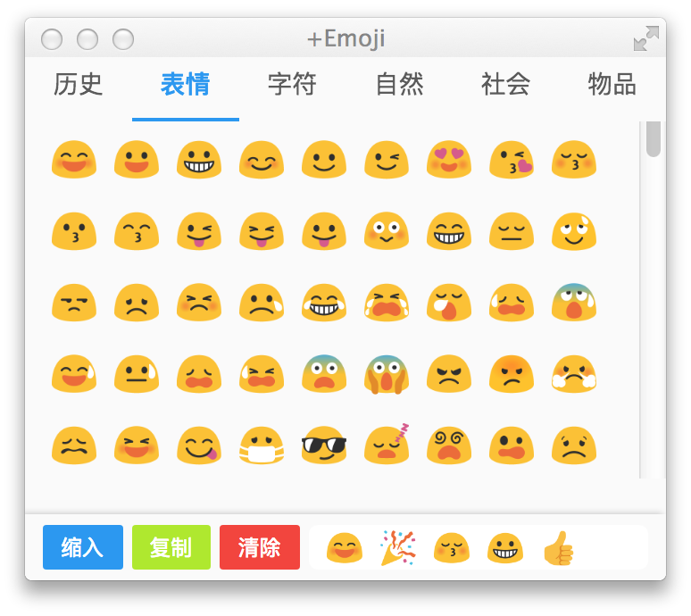Pick the persevering scrunched face in third row
This screenshot has width=691, height=616.
pyautogui.click(x=199, y=303)
